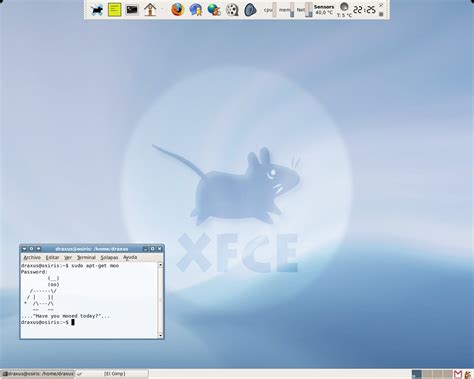Click the terminal vertical scrollbar track

[x=160, y=300]
